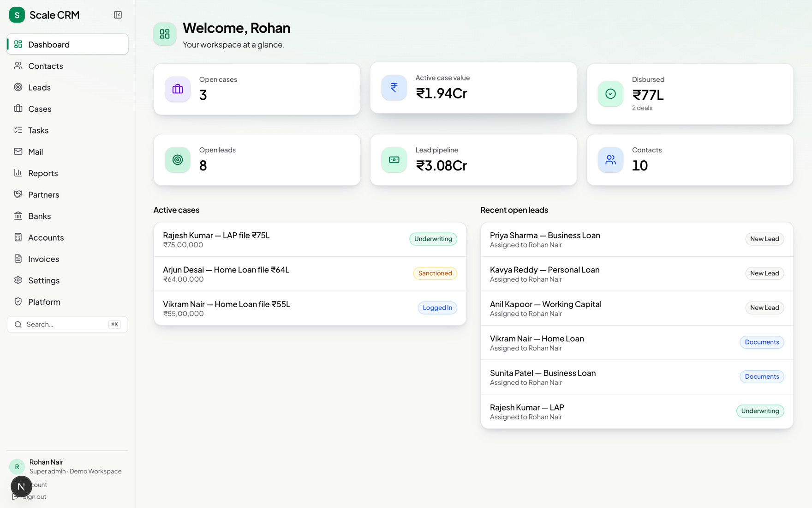Collapse the sidebar using the panel toggle icon
This screenshot has width=812, height=508.
[118, 15]
